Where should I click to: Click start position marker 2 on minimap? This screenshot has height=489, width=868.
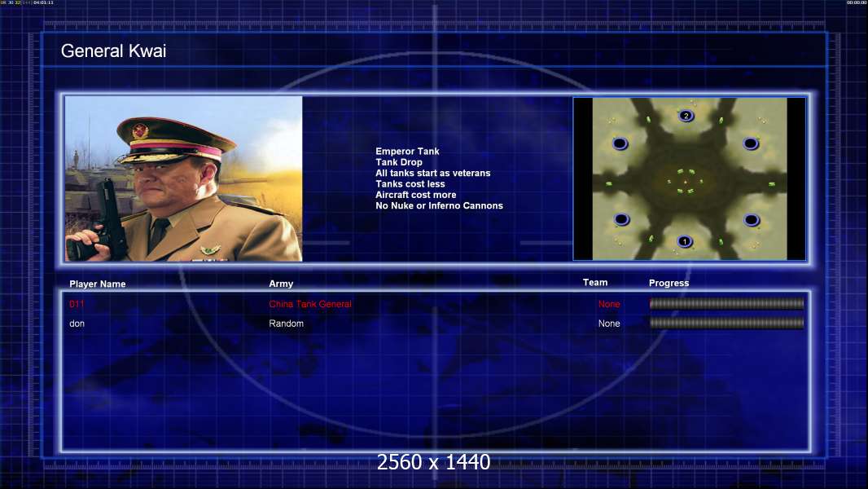686,116
